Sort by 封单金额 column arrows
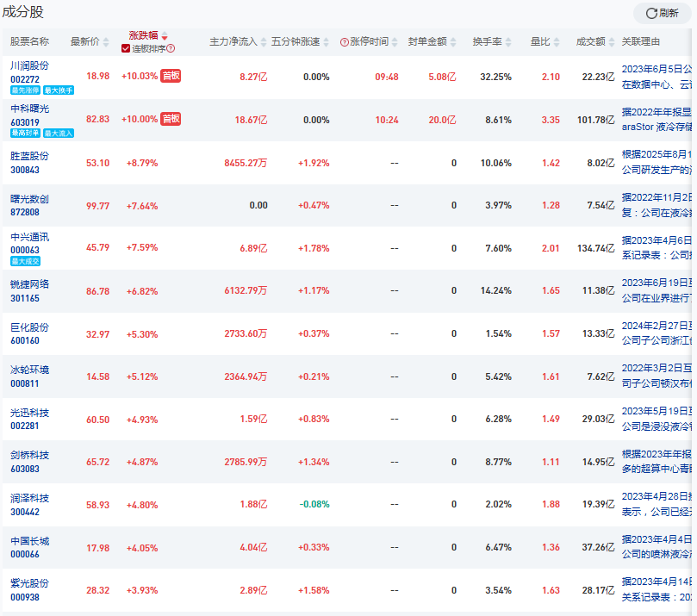Screen dimensions: 697x616 pyautogui.click(x=453, y=41)
